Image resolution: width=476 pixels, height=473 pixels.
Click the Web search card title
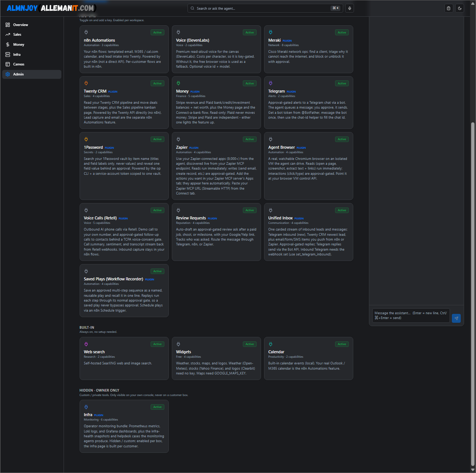point(94,352)
